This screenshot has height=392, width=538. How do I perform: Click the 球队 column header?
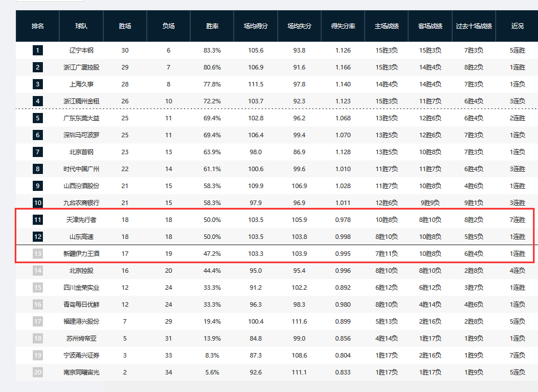click(81, 26)
